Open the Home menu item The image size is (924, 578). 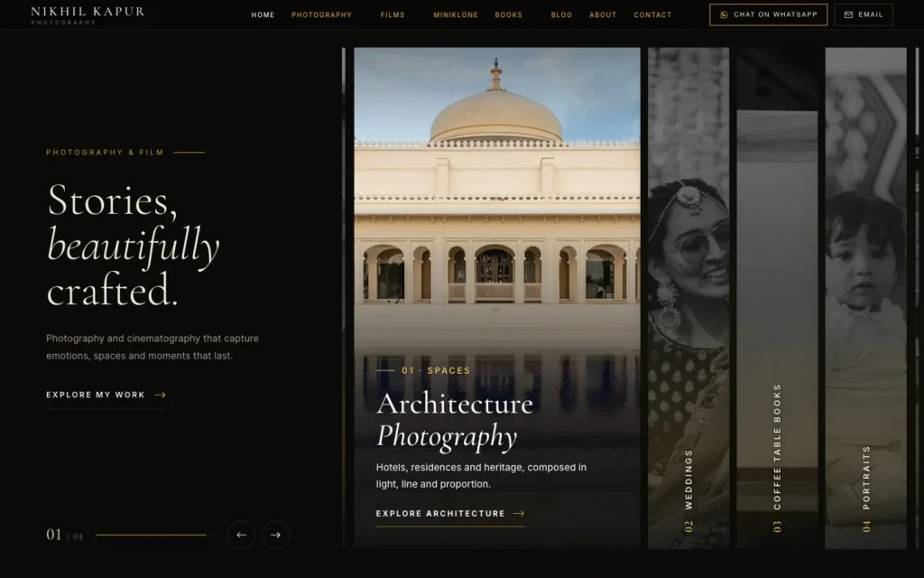[263, 14]
